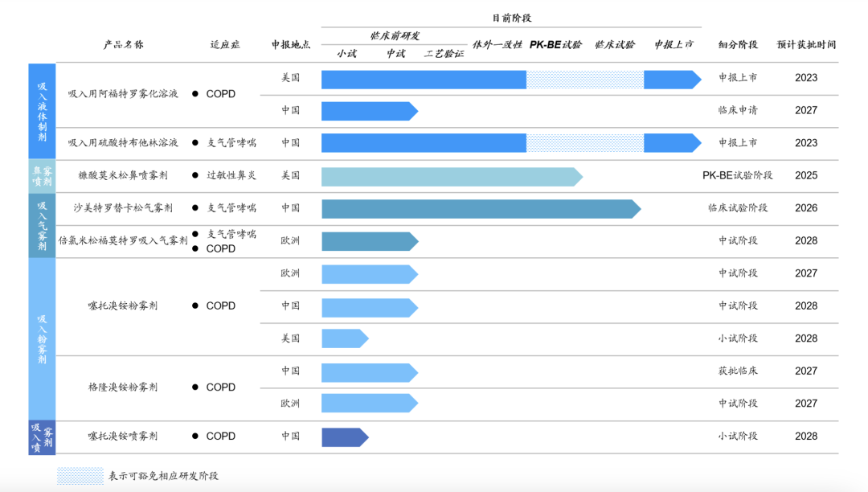Click the 沙美特罗替卡松气雾剂 progress bar
The height and width of the screenshot is (492, 868).
pyautogui.click(x=480, y=209)
